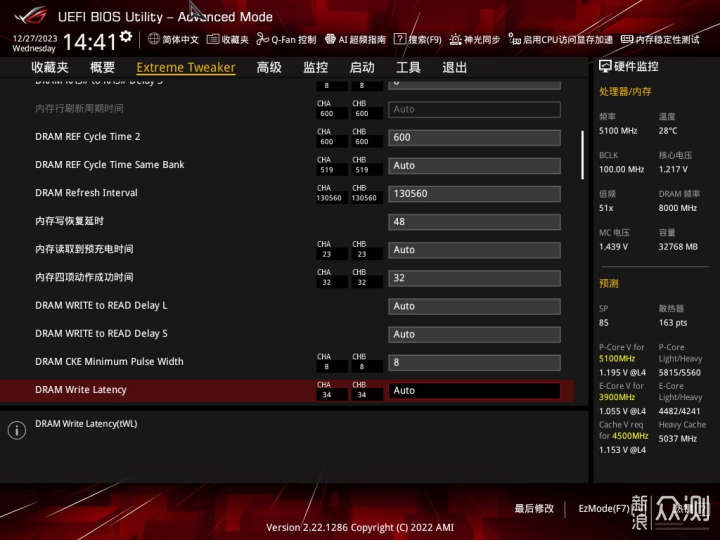This screenshot has width=720, height=540.
Task: Select DRAM Refresh Interval label
Action: tap(86, 193)
